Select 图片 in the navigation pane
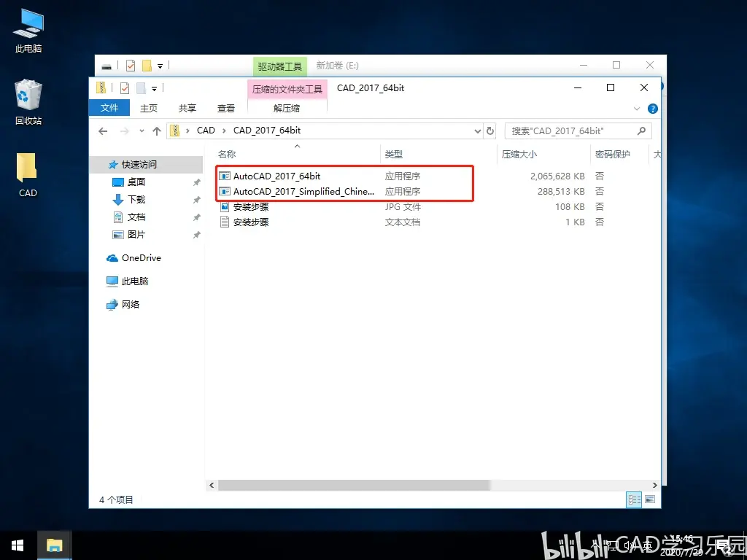Image resolution: width=747 pixels, height=560 pixels. click(136, 235)
